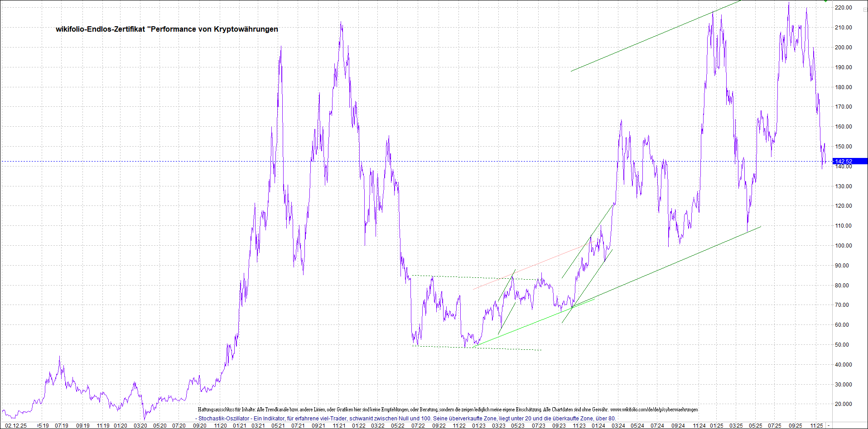
Task: Click the chart title wikifolio-Endlos-Zertifikat
Action: 167,29
